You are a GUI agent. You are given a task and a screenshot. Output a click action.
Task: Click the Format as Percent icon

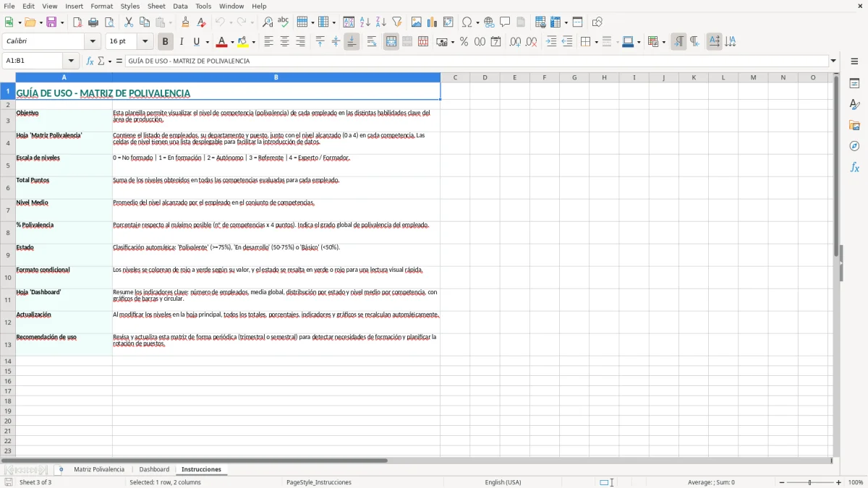pos(464,42)
